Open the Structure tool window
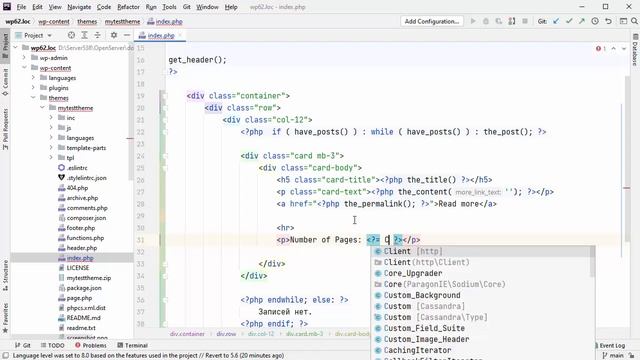The height and width of the screenshot is (360, 640). coord(5,275)
